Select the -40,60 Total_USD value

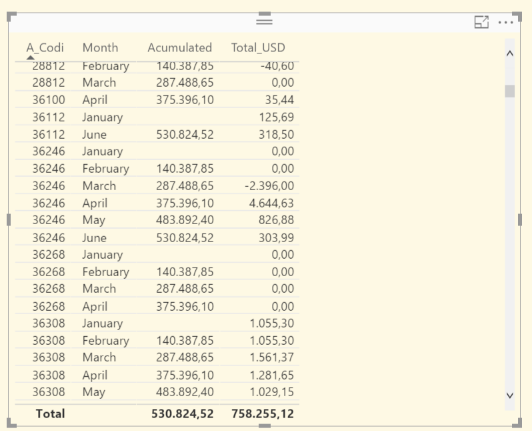277,66
